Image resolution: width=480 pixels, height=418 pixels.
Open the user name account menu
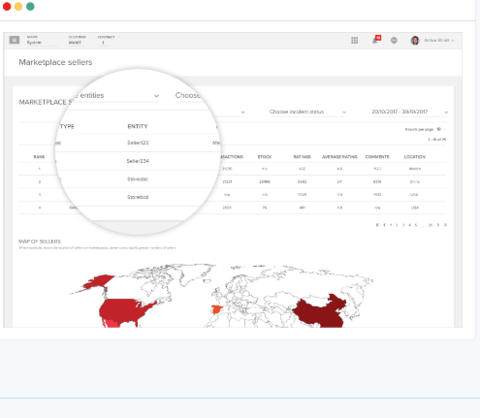click(439, 40)
